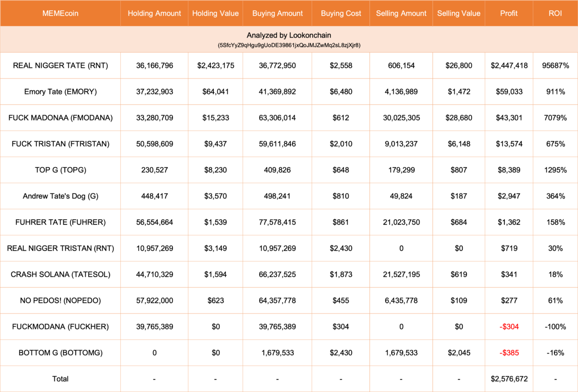Click the Holding Value column header

pos(215,13)
